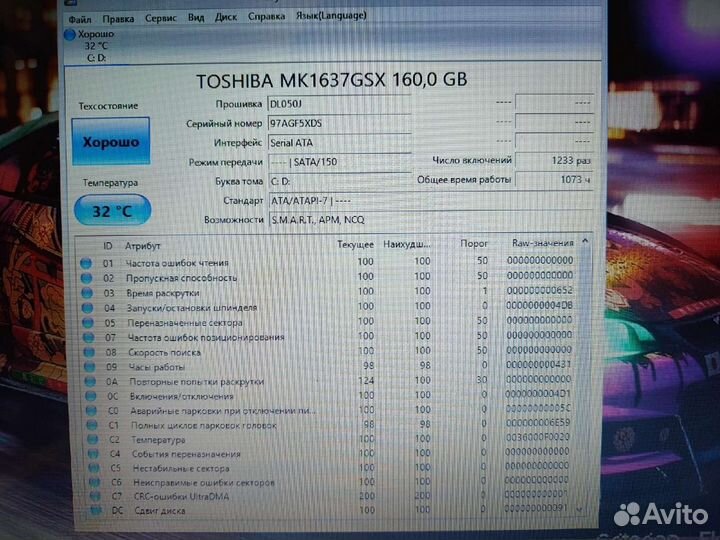Viewport: 720px width, 540px height.
Task: Click status icon for 0C Включения/отключения
Action: click(x=87, y=395)
